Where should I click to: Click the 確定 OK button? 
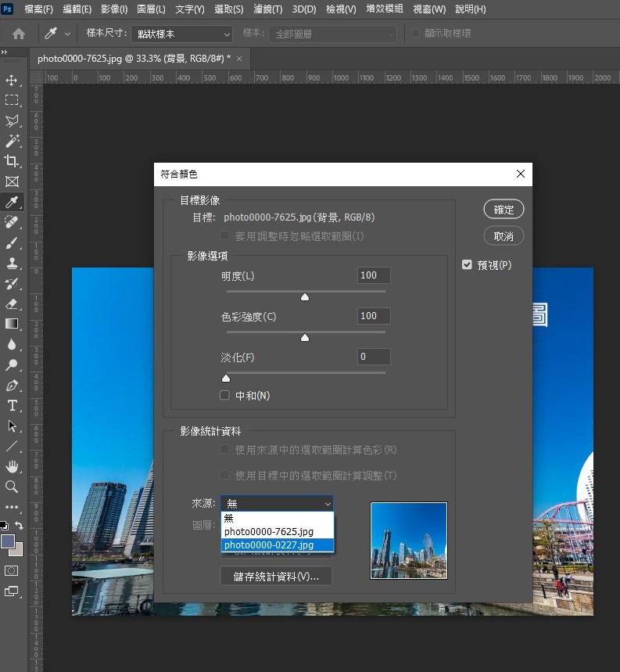(504, 210)
